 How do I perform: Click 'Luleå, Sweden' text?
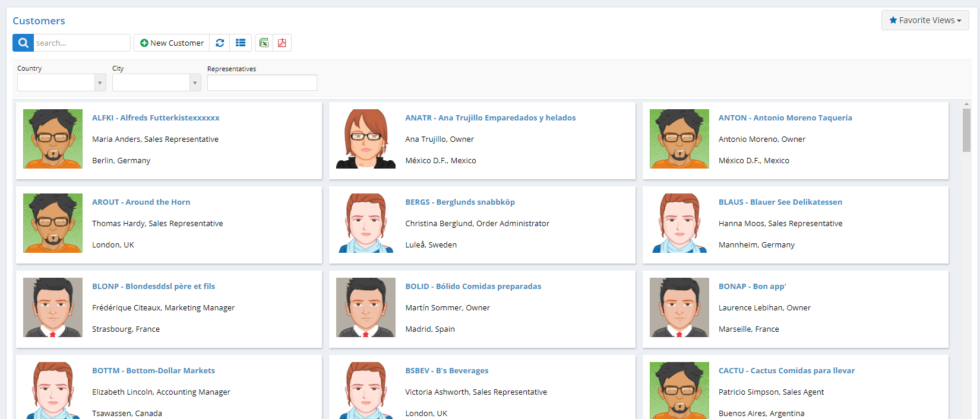click(431, 245)
